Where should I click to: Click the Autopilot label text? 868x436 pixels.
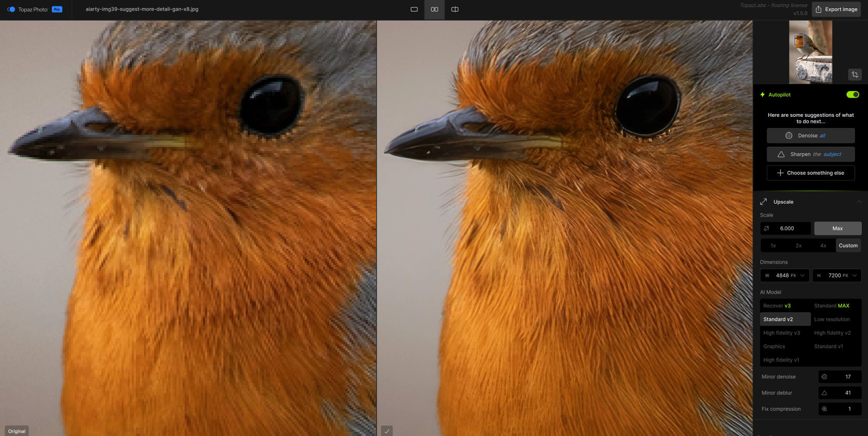coord(779,95)
